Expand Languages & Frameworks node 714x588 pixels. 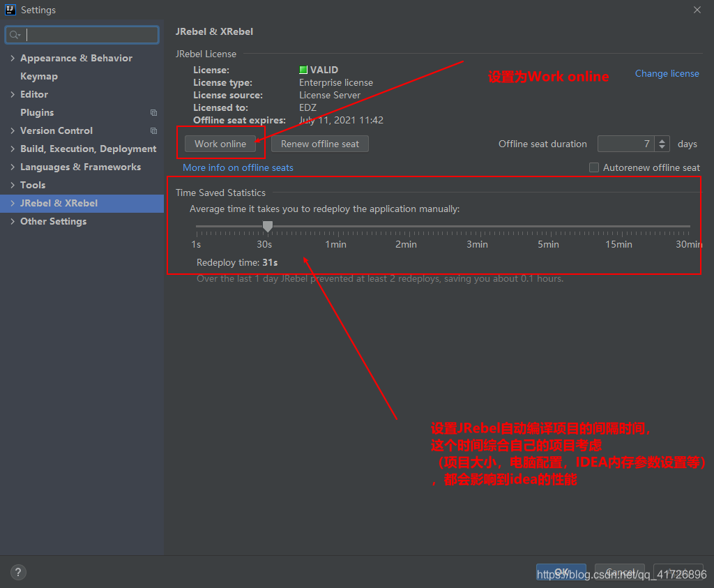coord(13,167)
